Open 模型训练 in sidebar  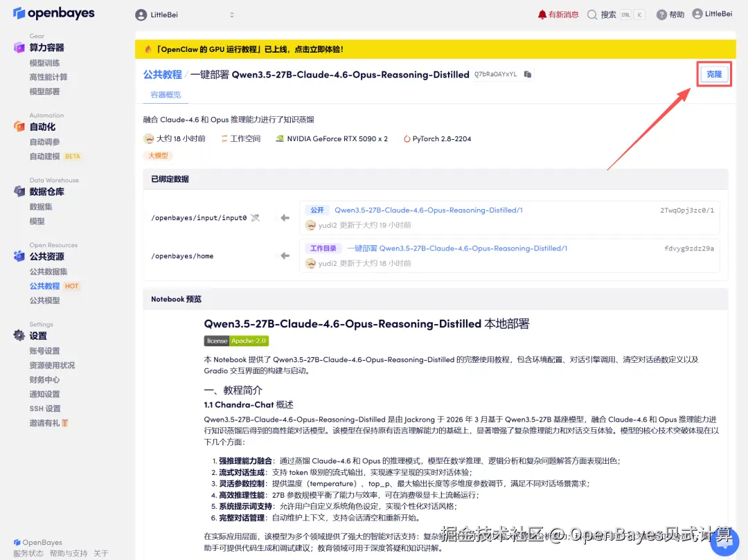pyautogui.click(x=44, y=63)
